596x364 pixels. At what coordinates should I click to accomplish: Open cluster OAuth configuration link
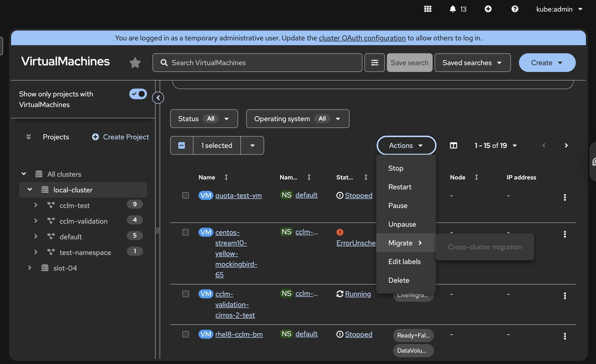coord(362,38)
